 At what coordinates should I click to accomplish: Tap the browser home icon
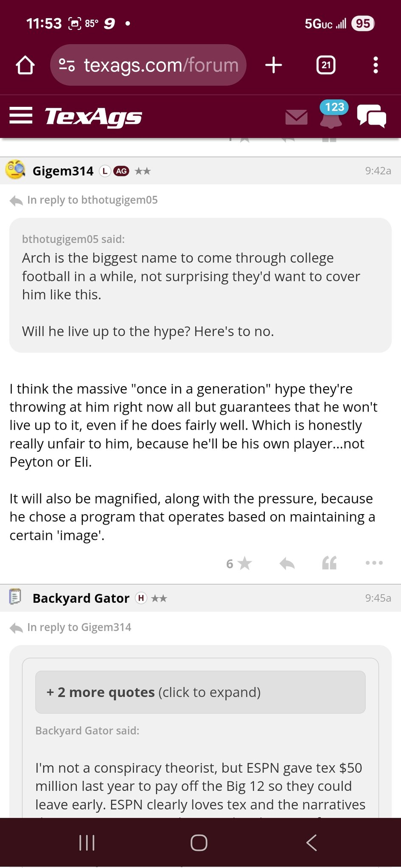pyautogui.click(x=25, y=65)
